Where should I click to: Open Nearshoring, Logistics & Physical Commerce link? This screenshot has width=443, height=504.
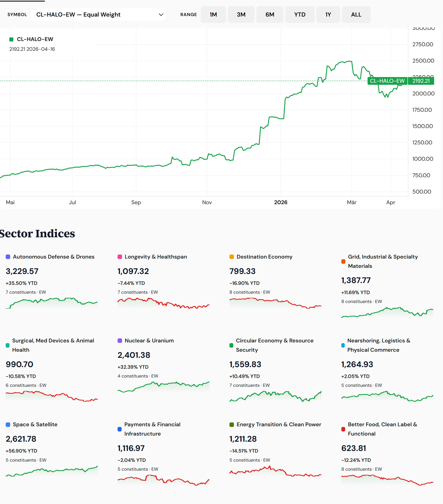pos(379,345)
